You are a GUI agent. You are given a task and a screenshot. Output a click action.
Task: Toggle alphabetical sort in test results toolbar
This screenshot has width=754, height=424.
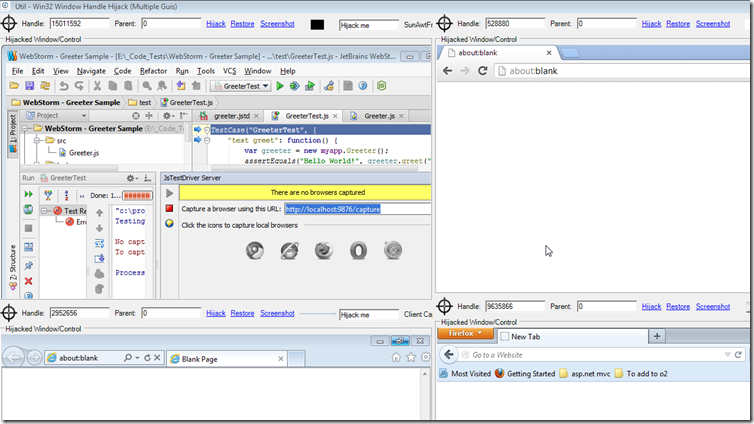coord(66,195)
